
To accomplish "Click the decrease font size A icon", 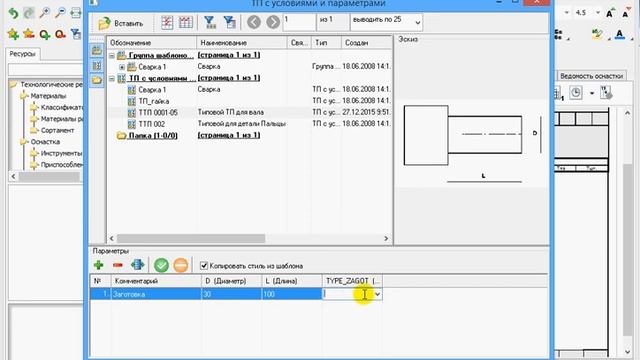I will tap(626, 13).
